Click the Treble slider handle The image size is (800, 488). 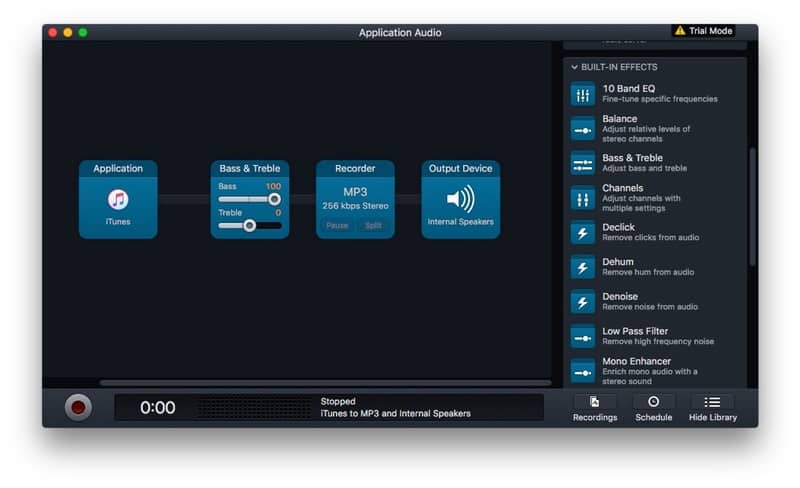pos(249,225)
